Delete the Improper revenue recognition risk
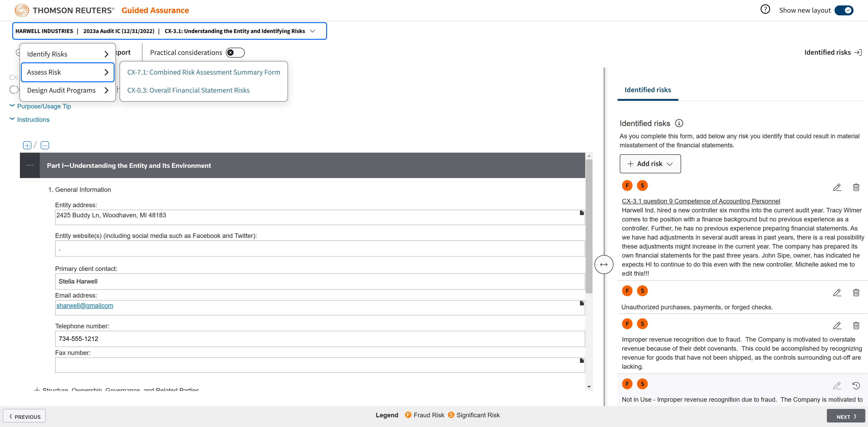This screenshot has width=868, height=427. click(856, 325)
